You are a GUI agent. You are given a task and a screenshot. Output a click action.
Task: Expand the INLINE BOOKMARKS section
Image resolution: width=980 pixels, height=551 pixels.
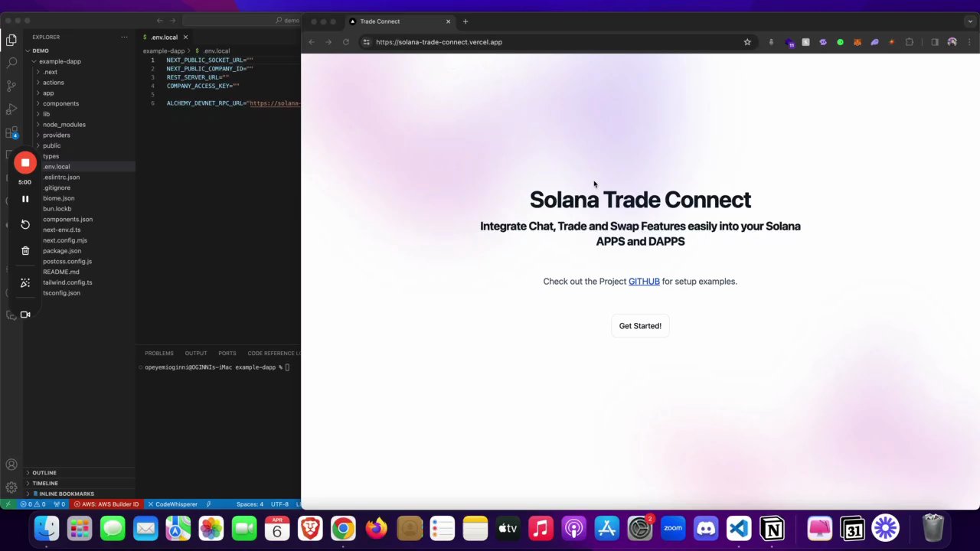point(66,494)
